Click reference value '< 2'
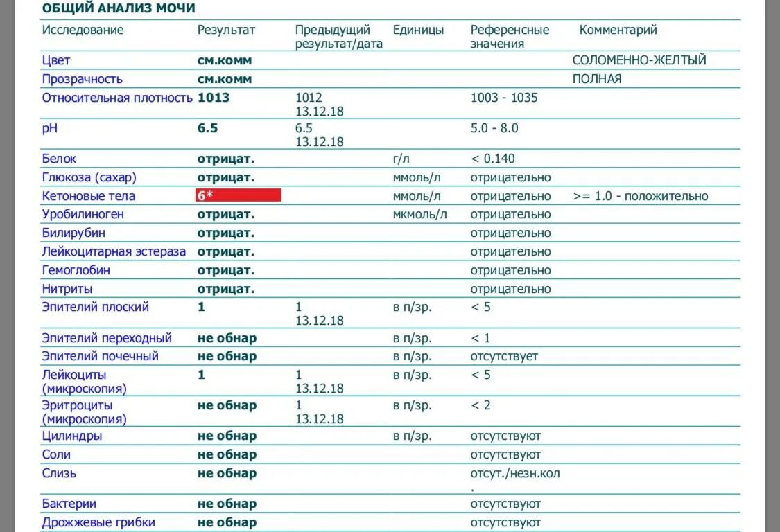The height and width of the screenshot is (532, 780). click(x=480, y=405)
